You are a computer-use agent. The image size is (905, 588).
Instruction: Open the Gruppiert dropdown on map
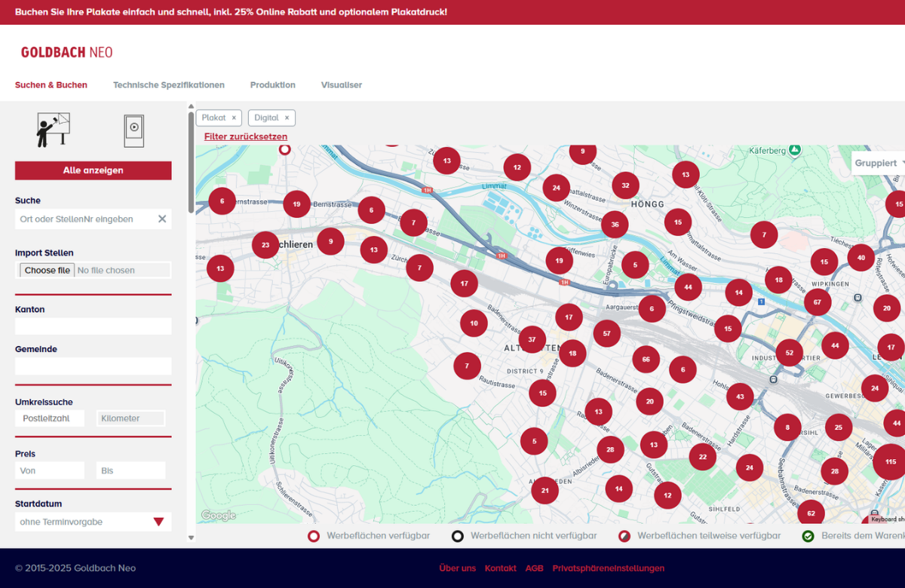pyautogui.click(x=879, y=163)
